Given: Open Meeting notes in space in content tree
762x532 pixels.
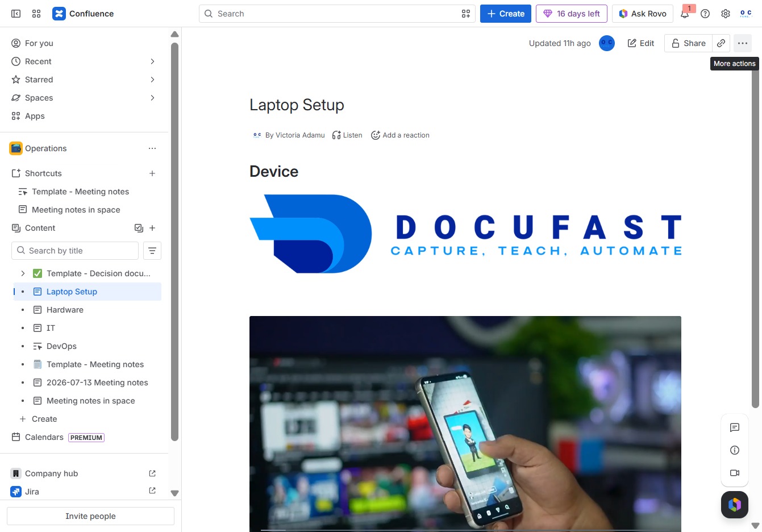Looking at the screenshot, I should [x=91, y=401].
